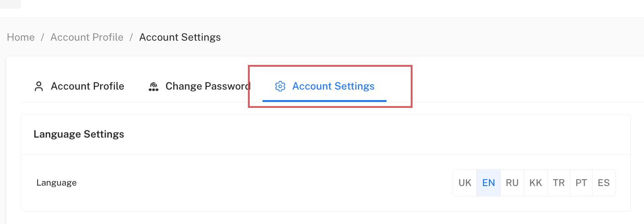Go to Home in the breadcrumb
The image size is (644, 224).
click(21, 37)
